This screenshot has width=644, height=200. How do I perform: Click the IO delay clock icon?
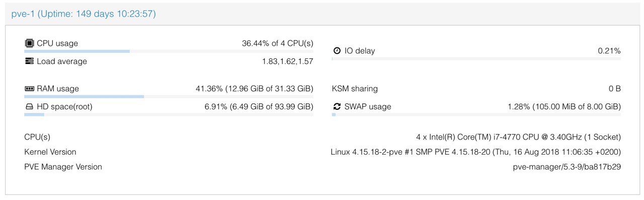(x=337, y=51)
